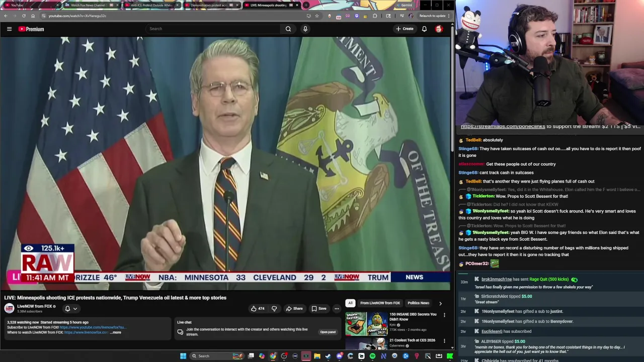Open options for 150 INSANE DBD Secrets video
Screen dimensions: 644x362
444,315
